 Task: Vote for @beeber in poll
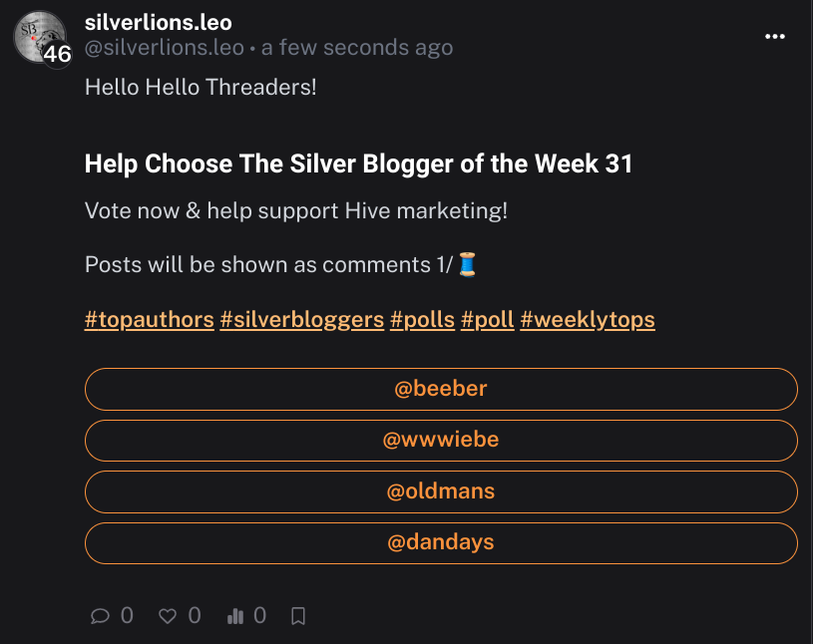(x=441, y=389)
